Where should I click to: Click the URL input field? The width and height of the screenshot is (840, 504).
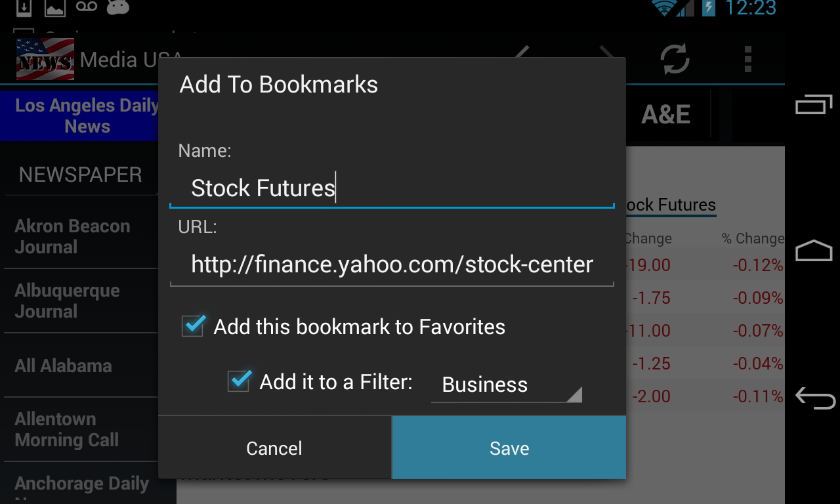[x=392, y=264]
